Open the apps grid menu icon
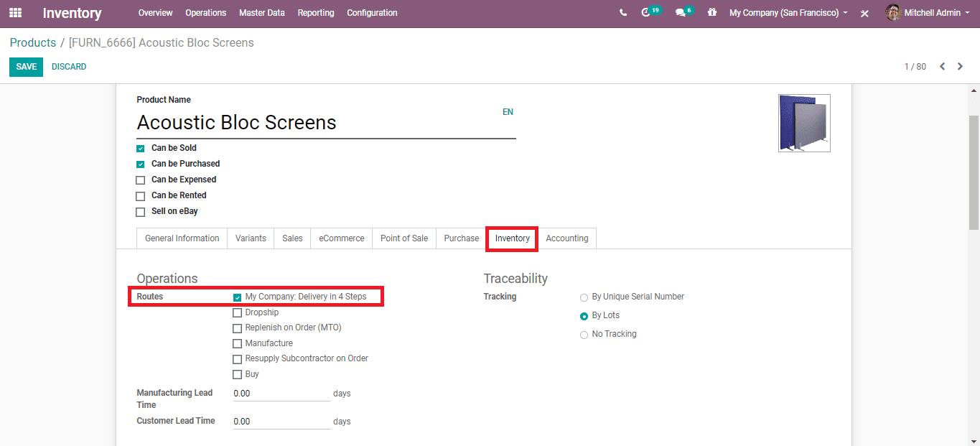Screen dimensions: 980x446 click(15, 13)
